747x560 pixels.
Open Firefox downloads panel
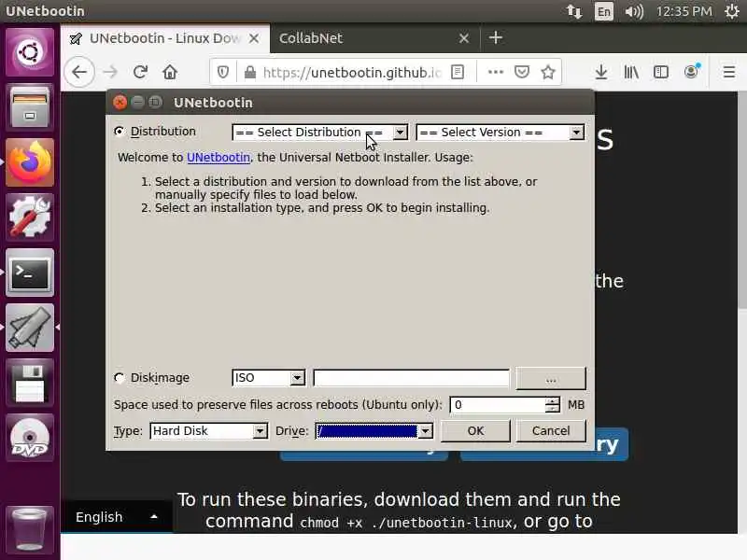(601, 73)
